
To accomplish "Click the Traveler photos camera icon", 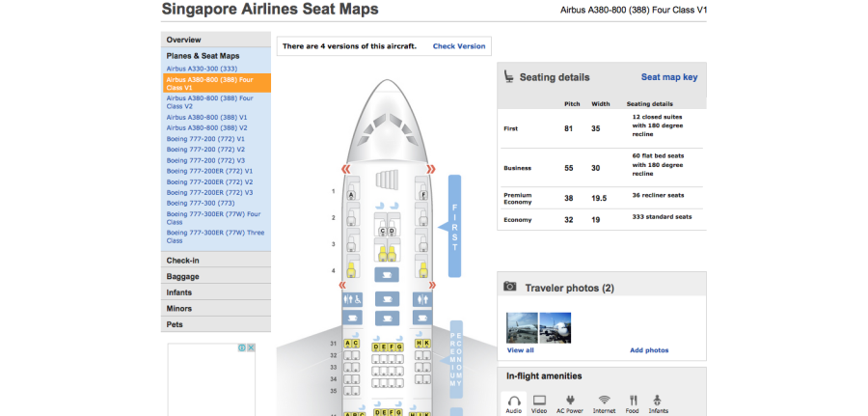I will click(510, 288).
